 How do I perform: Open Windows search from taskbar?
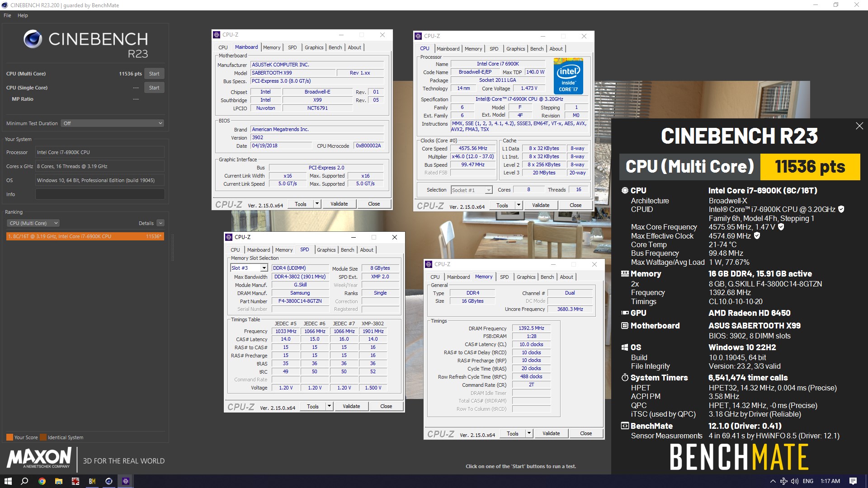(25, 481)
